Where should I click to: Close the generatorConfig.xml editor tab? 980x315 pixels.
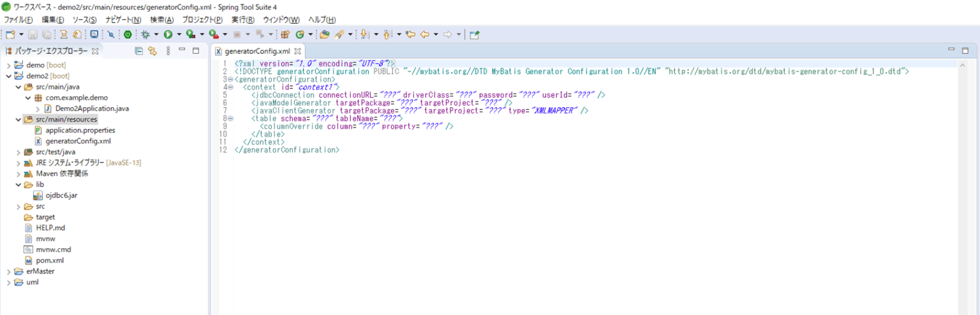(x=298, y=52)
